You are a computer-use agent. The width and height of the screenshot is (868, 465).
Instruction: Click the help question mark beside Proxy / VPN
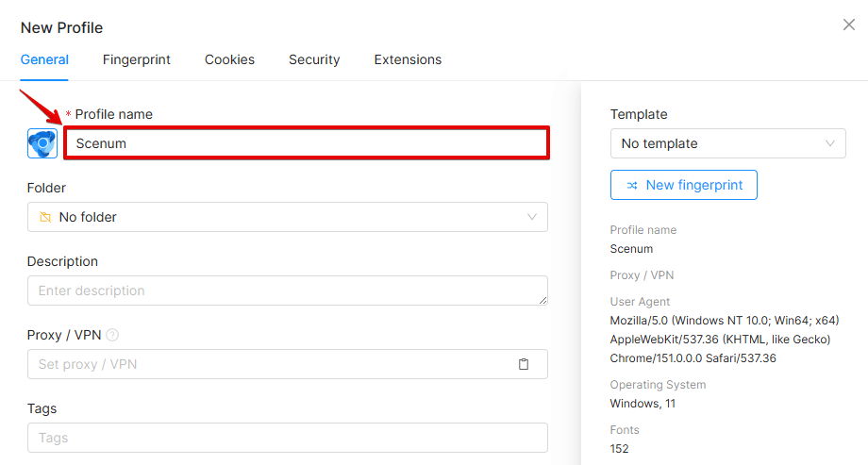click(112, 335)
